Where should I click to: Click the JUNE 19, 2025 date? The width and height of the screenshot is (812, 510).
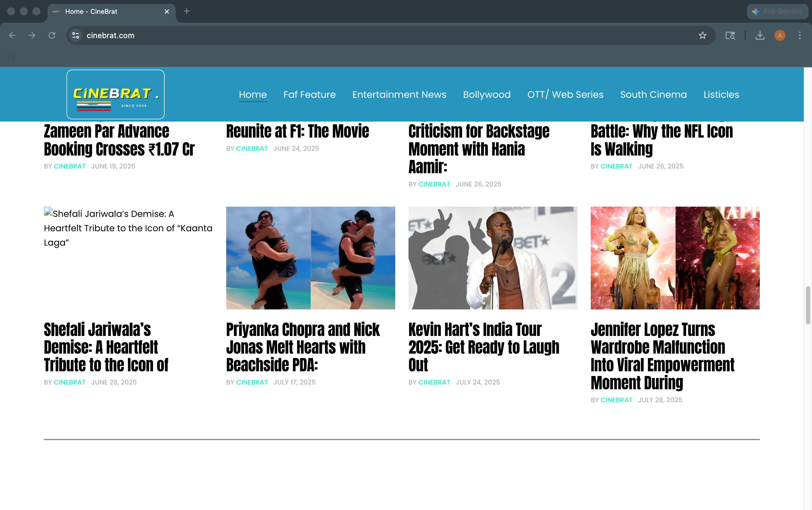pos(113,166)
